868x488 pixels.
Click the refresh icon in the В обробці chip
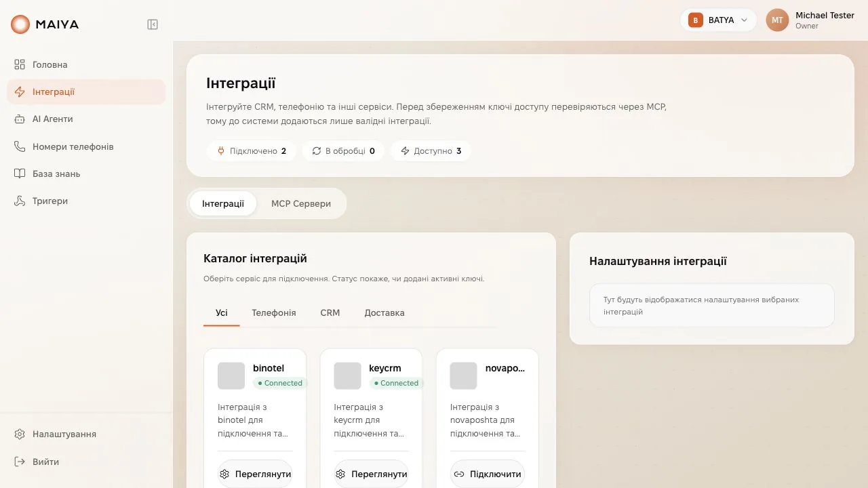click(317, 151)
